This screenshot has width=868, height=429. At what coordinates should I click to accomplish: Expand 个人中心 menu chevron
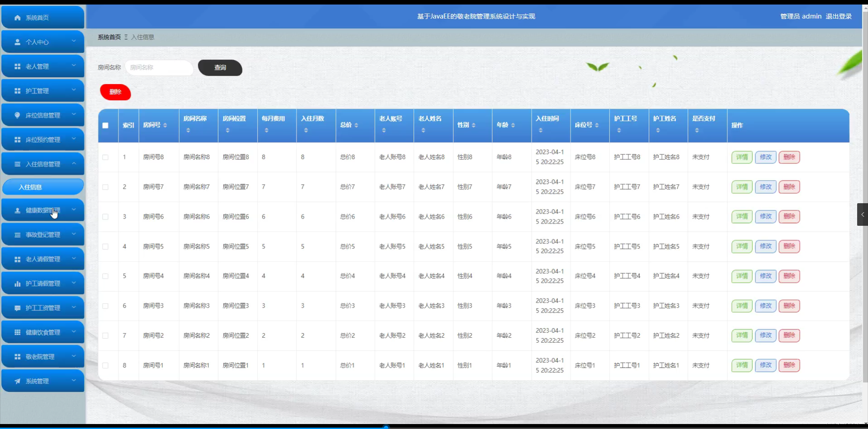tap(74, 41)
